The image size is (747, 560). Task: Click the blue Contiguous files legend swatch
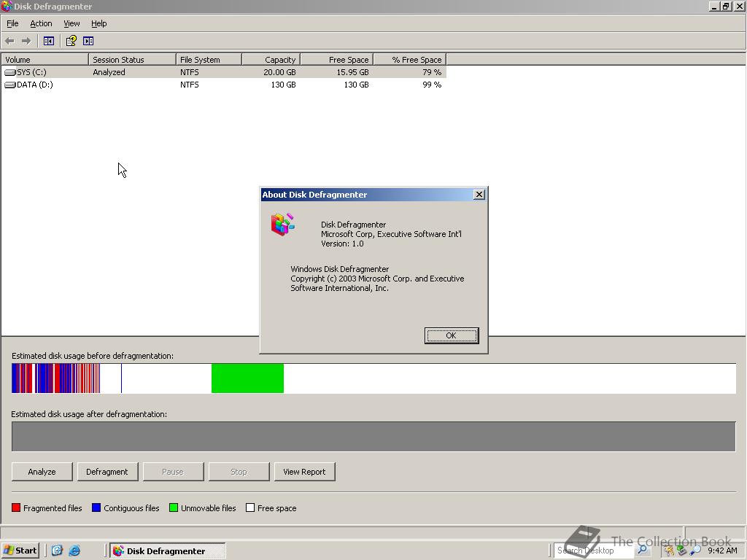coord(96,507)
